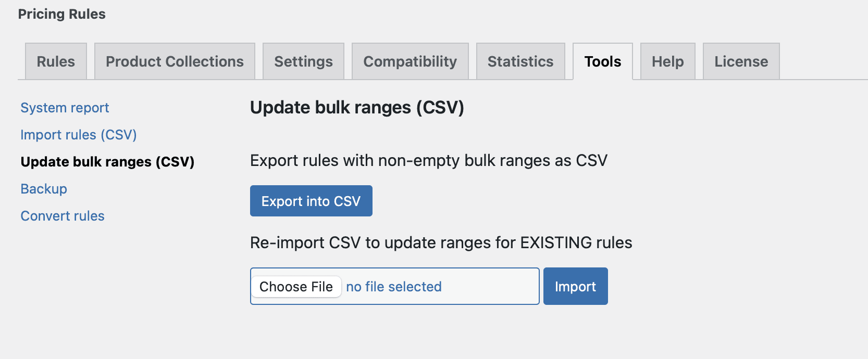Click the 'no file selected' file field

coord(394,287)
